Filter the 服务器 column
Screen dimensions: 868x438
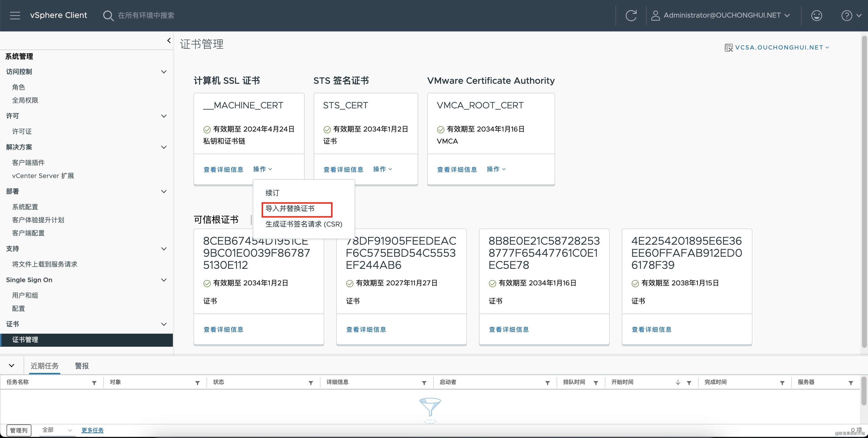point(851,383)
